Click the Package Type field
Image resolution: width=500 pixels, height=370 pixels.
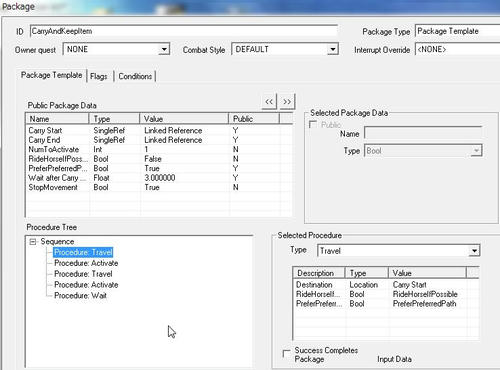[x=458, y=31]
